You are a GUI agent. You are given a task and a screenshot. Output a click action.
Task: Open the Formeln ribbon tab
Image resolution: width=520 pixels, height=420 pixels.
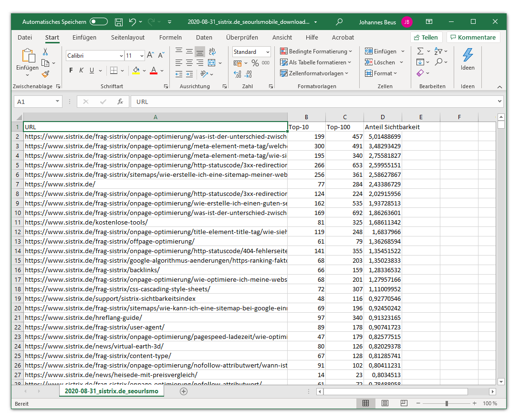coord(170,37)
